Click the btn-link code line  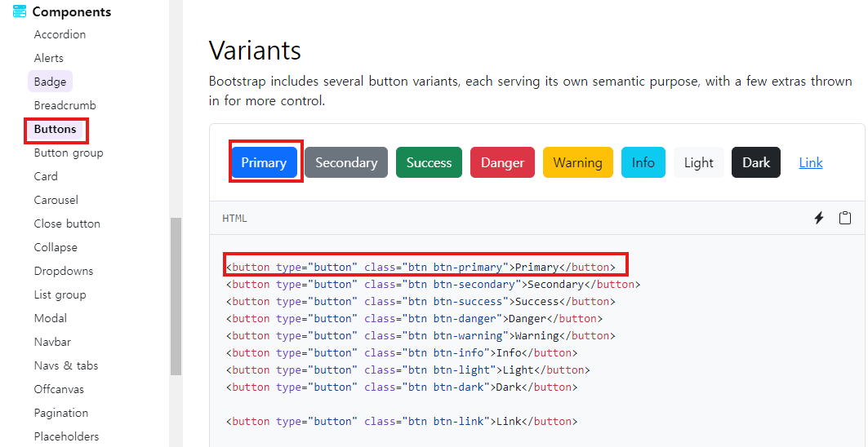coord(402,422)
